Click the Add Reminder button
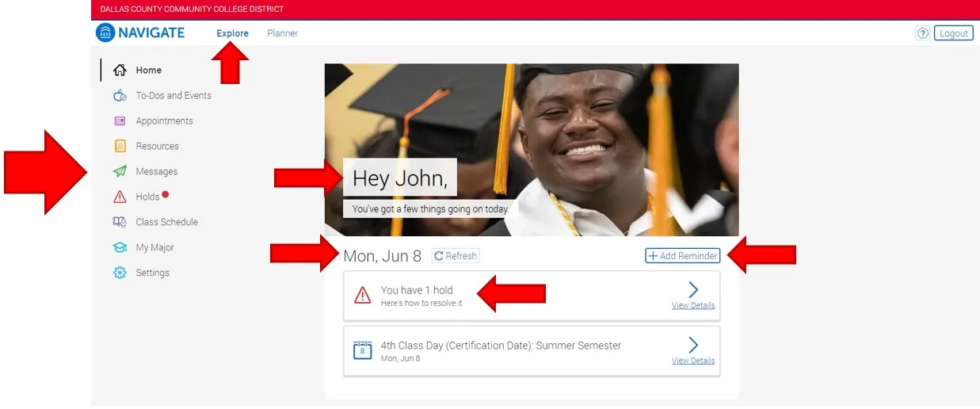 pyautogui.click(x=682, y=256)
